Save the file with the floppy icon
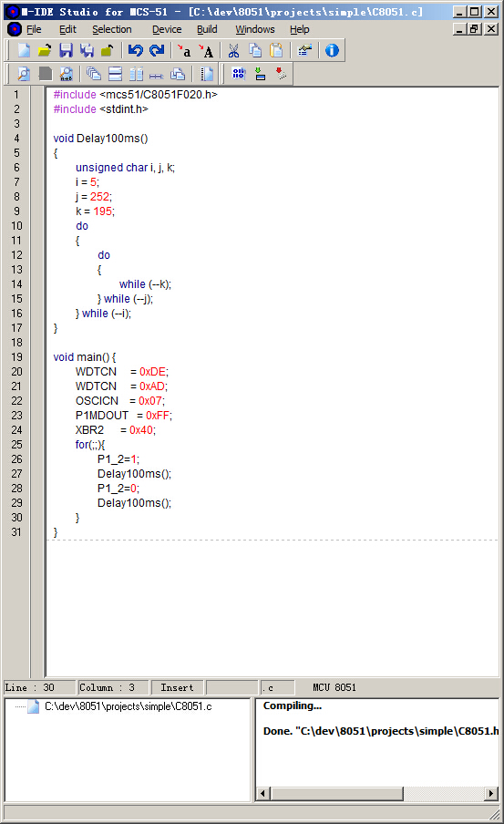 pyautogui.click(x=66, y=50)
